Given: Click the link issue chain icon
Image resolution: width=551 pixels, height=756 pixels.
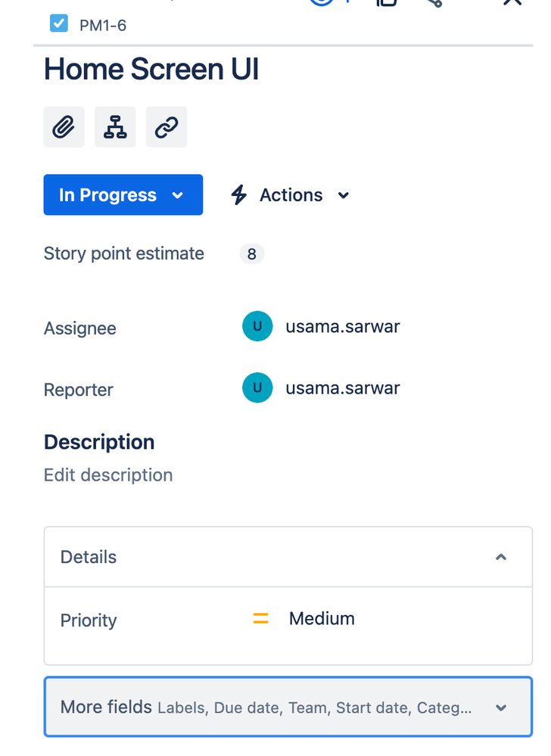Looking at the screenshot, I should tap(167, 127).
